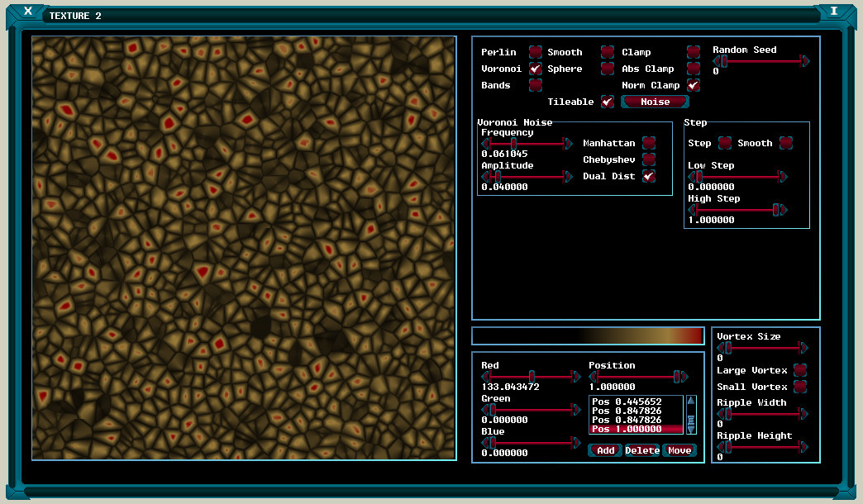Enable the Large Vortex checkbox
The image size is (863, 504).
click(799, 370)
